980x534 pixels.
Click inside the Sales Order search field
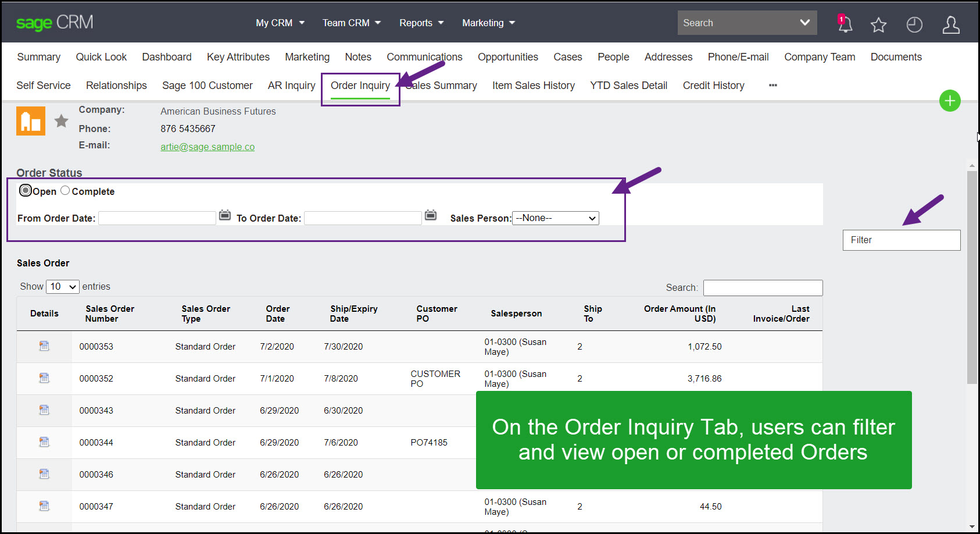click(763, 287)
